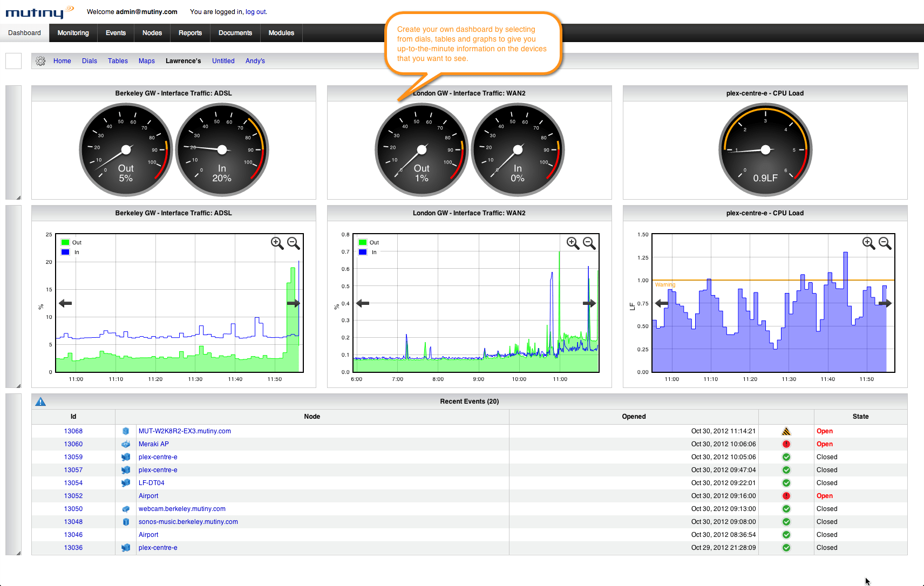The image size is (924, 586).
Task: Open dashboard settings gear icon
Action: (x=40, y=61)
